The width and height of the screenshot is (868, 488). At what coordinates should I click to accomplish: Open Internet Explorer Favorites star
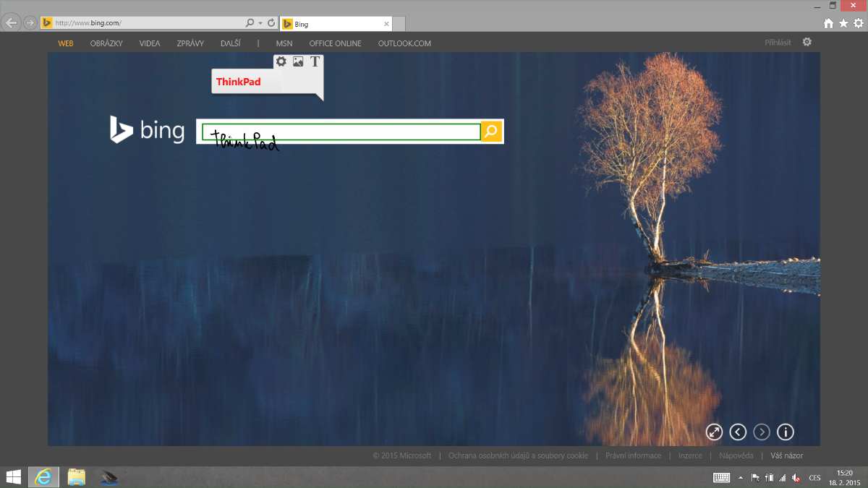click(843, 23)
